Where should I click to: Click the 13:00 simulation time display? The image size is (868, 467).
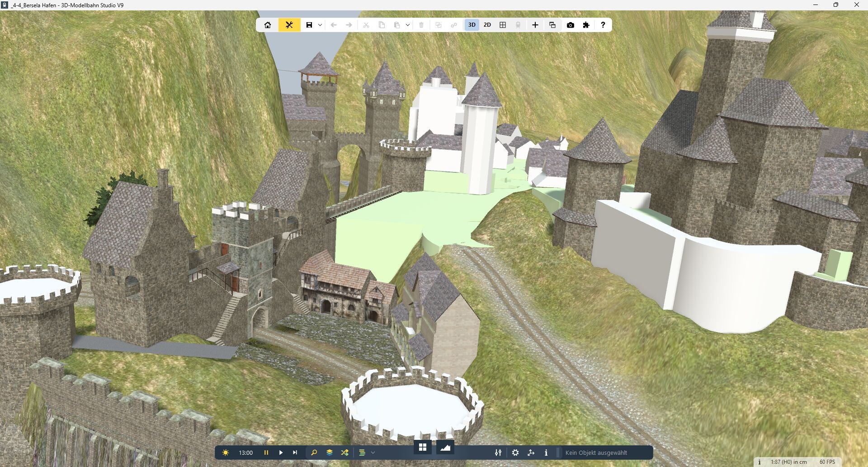pyautogui.click(x=245, y=453)
